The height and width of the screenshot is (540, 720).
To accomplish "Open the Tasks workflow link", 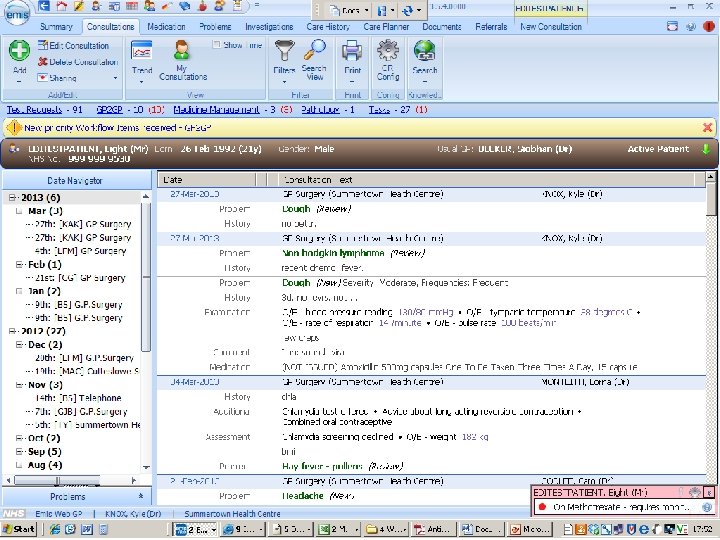I will coord(379,110).
